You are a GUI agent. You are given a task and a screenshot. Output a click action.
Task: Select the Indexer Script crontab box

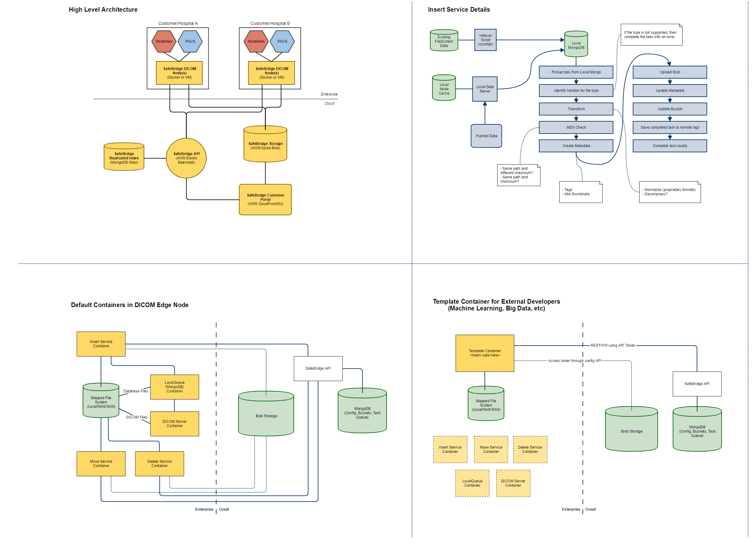(485, 40)
